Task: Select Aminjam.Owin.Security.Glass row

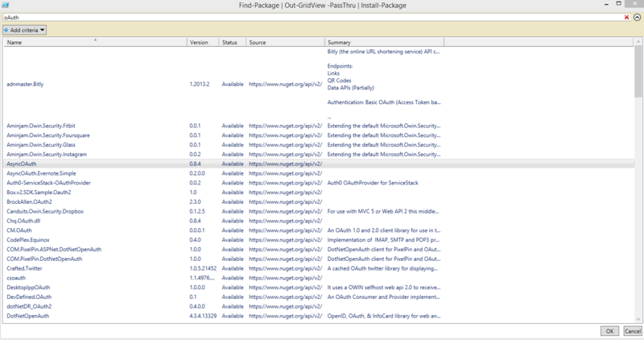Action: [x=319, y=145]
